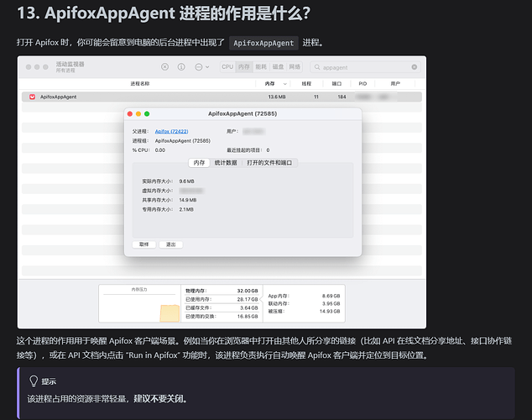532x420 pixels.
Task: Click the info icon in Activity Monitor toolbar
Action: [181, 67]
